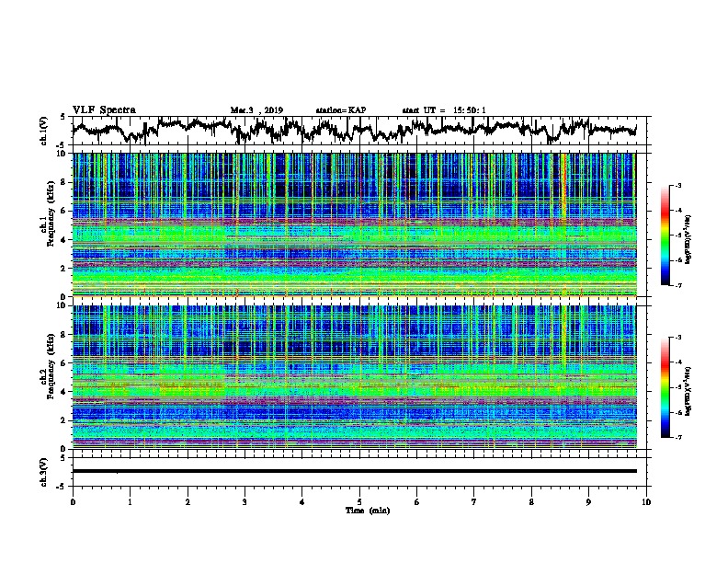Click the time axis tick label "0"
This screenshot has height=563, width=728.
(x=73, y=502)
